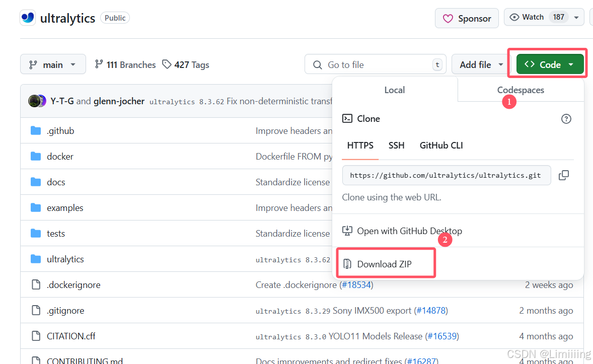The height and width of the screenshot is (364, 593).
Task: Click the angle brackets icon on Code button
Action: pos(530,64)
